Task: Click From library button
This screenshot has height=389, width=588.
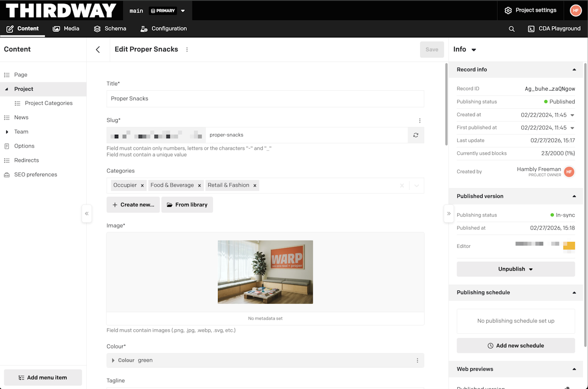Action: pyautogui.click(x=187, y=205)
